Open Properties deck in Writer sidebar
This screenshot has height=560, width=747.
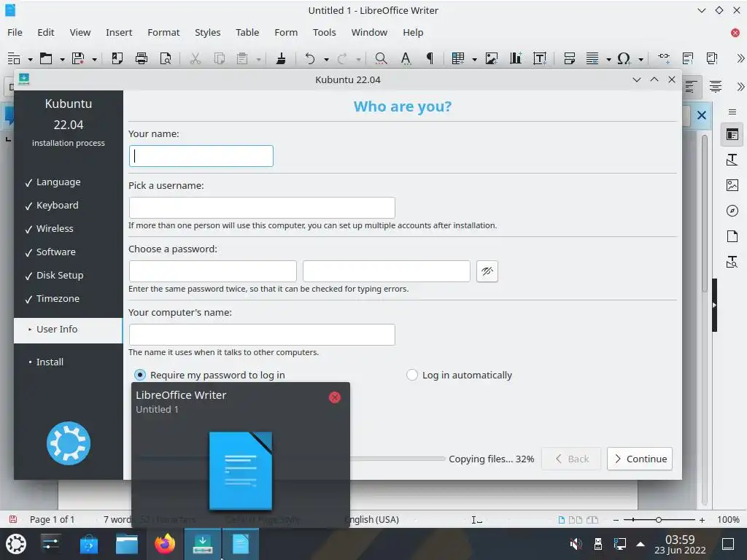(x=732, y=135)
